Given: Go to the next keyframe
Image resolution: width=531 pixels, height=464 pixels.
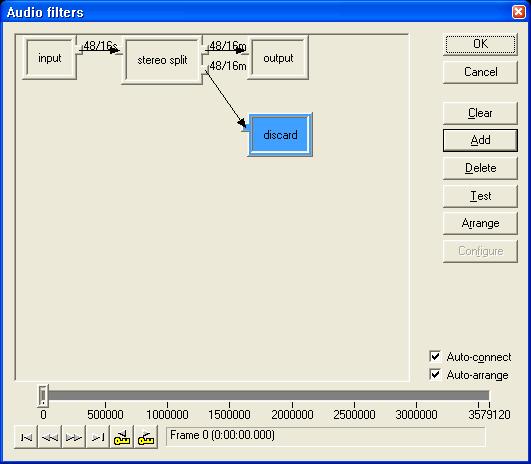Looking at the screenshot, I should point(146,437).
